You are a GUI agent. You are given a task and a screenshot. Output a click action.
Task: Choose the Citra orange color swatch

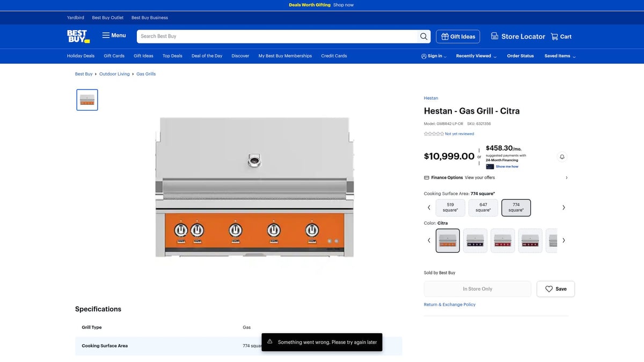[448, 241]
